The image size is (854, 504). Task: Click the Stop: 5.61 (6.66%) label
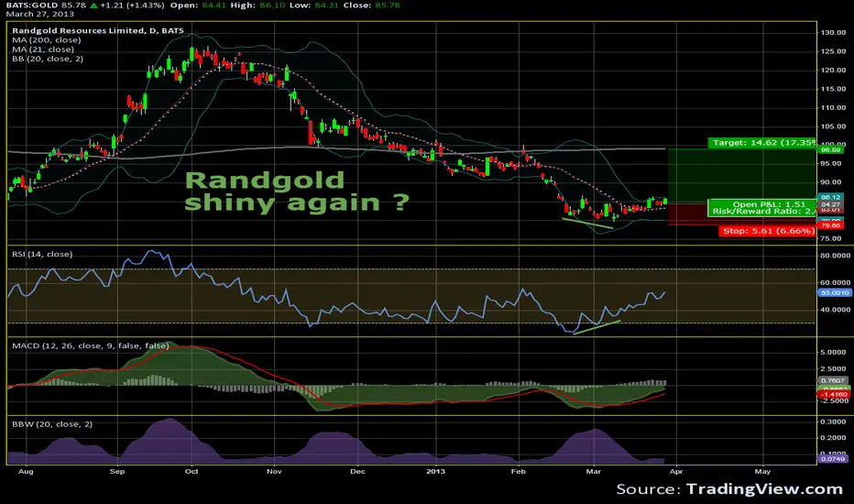coord(767,231)
